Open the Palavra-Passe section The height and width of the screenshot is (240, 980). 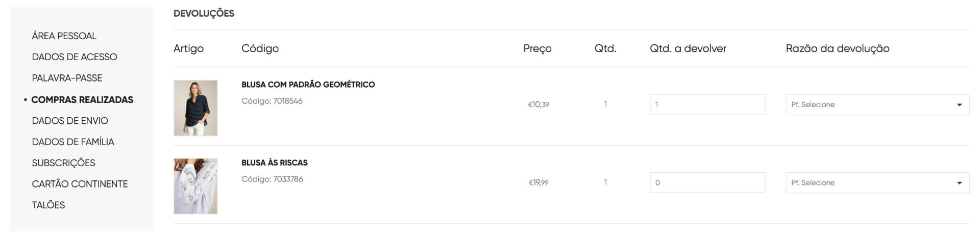(x=67, y=78)
